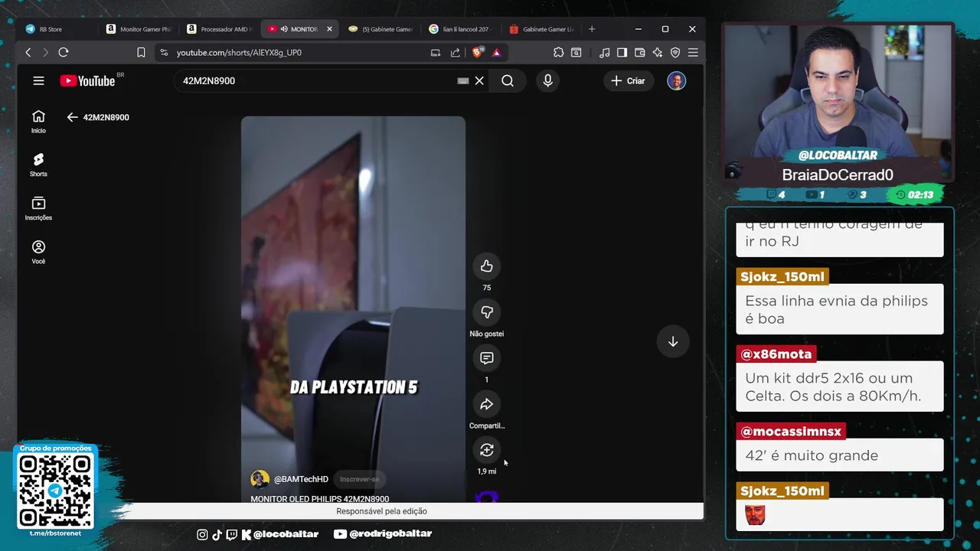Open the YouTube hamburger guide menu
980x551 pixels.
click(38, 80)
